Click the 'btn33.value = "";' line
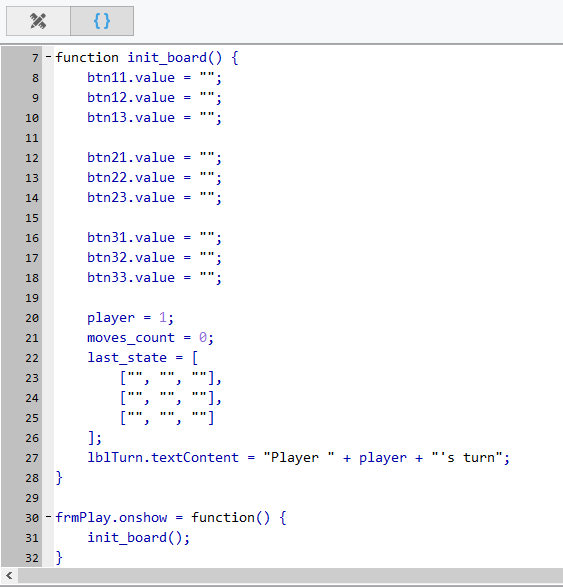This screenshot has width=563, height=587. tap(154, 278)
